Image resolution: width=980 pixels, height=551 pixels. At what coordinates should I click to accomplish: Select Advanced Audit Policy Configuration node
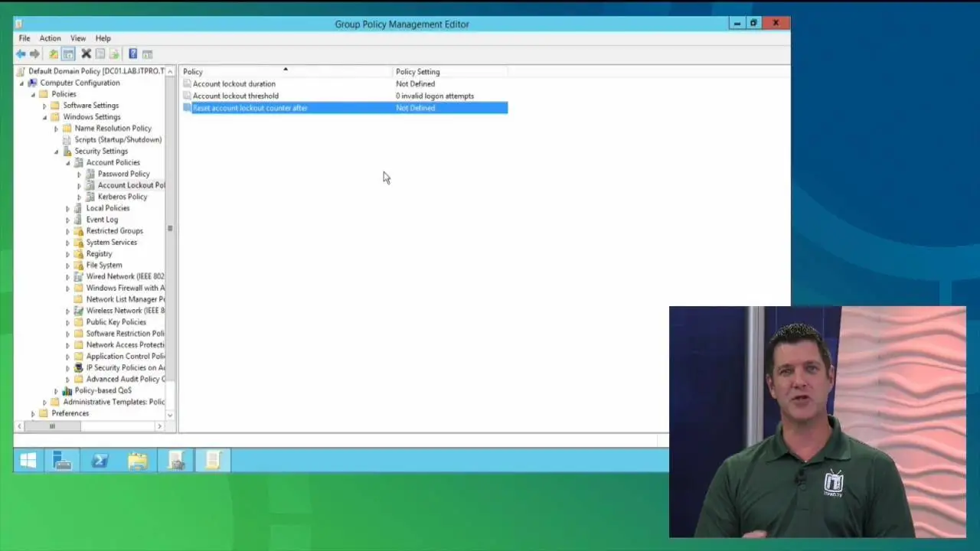coord(126,379)
